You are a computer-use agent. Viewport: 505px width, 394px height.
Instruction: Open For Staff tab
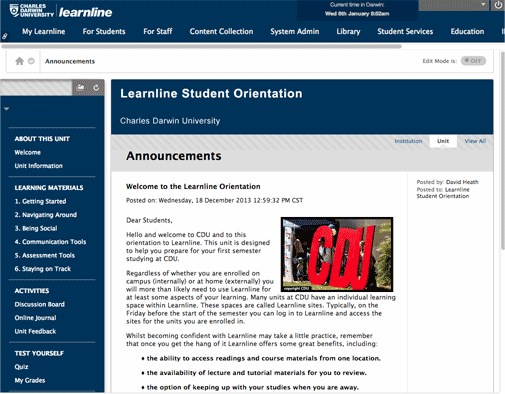coord(158,31)
